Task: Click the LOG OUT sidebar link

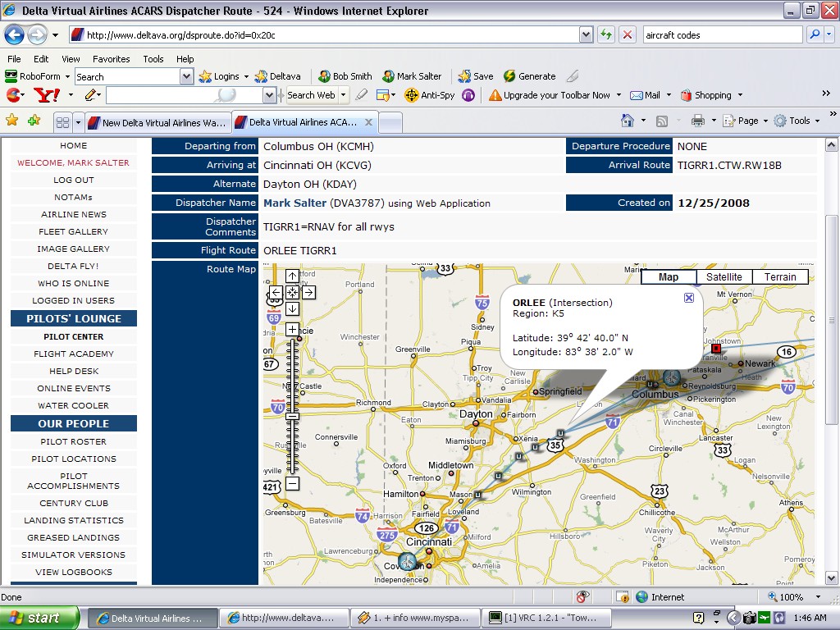Action: [73, 180]
